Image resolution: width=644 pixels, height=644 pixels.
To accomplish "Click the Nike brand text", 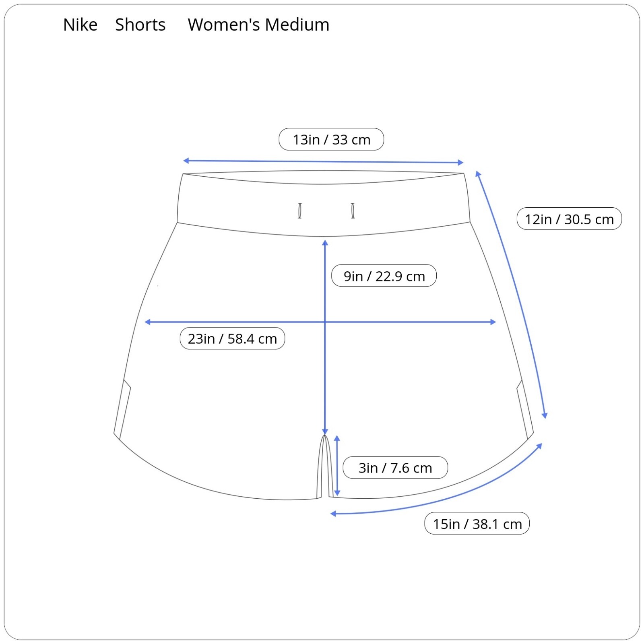I will tap(80, 25).
